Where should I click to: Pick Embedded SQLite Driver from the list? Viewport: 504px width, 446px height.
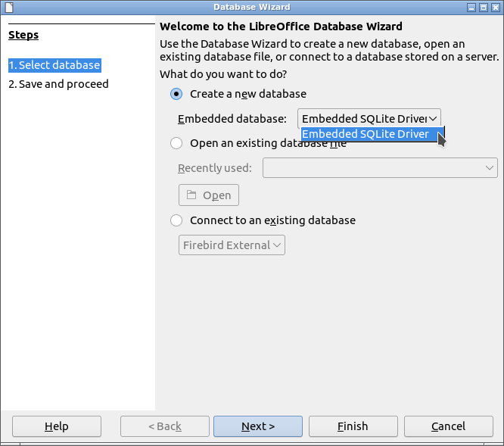[372, 134]
